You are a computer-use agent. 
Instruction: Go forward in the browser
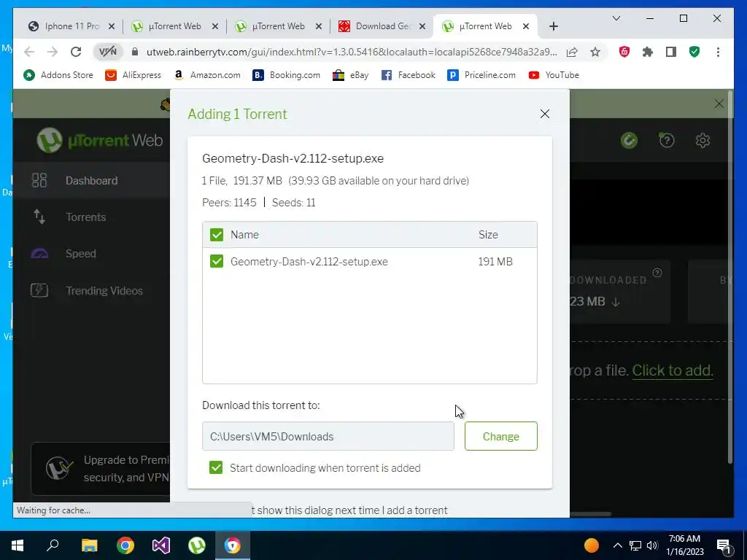click(x=53, y=52)
